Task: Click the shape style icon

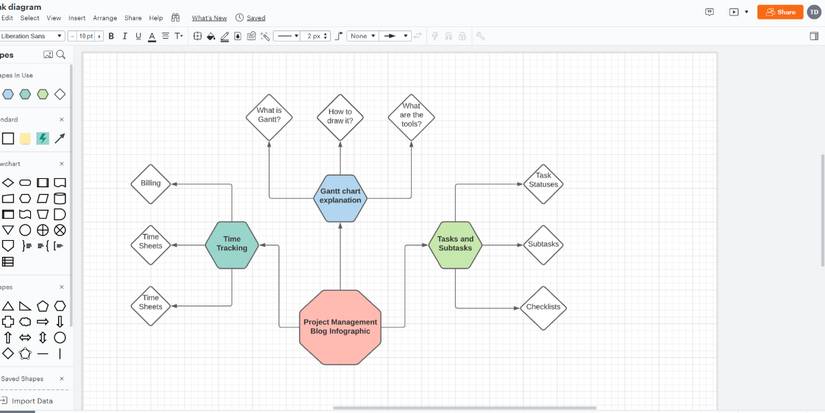Action: click(198, 36)
